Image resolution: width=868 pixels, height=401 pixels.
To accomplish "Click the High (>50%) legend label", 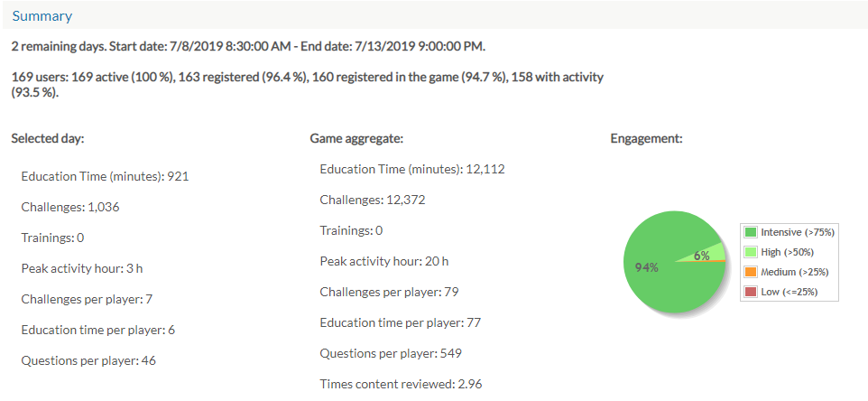I will 787,253.
